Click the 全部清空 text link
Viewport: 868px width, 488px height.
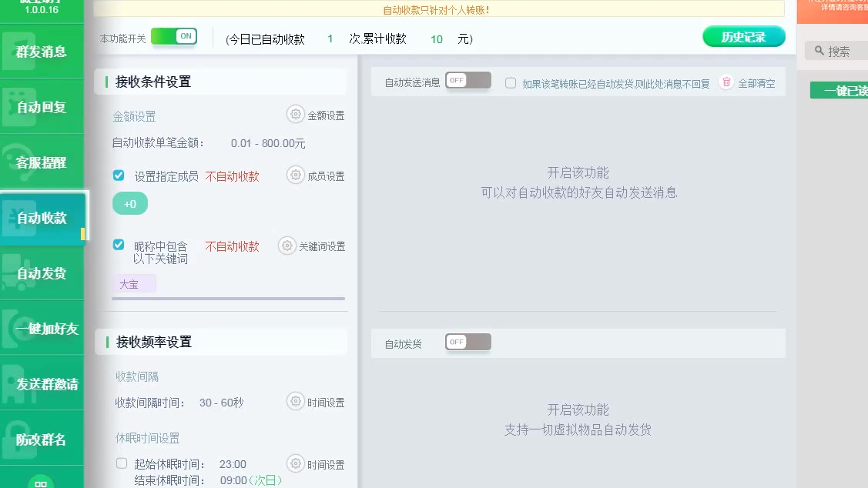[756, 84]
